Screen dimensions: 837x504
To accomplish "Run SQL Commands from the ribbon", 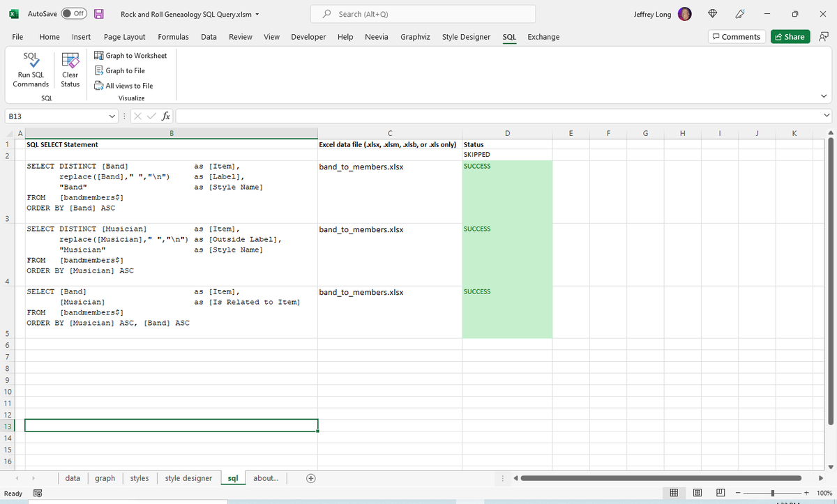I will [31, 70].
